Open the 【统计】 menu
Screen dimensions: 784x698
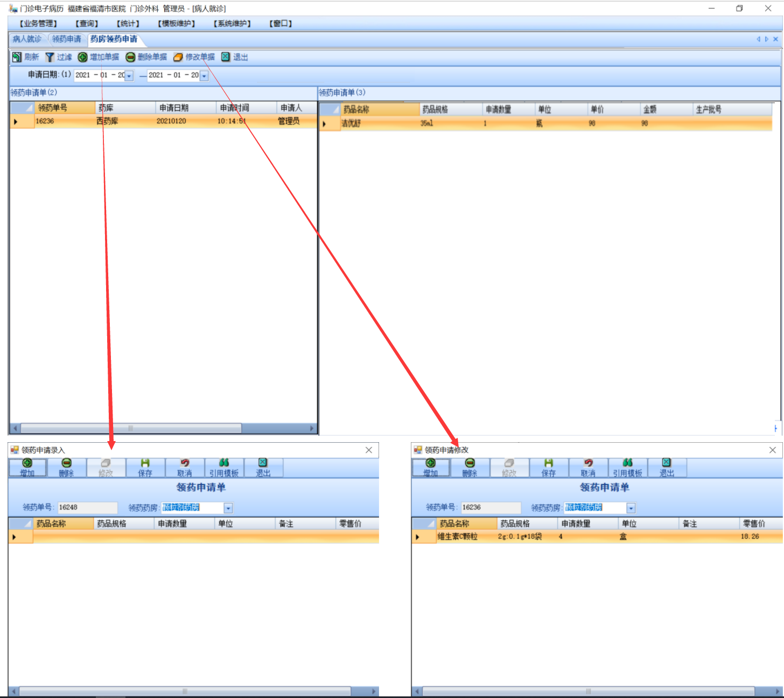pos(128,24)
